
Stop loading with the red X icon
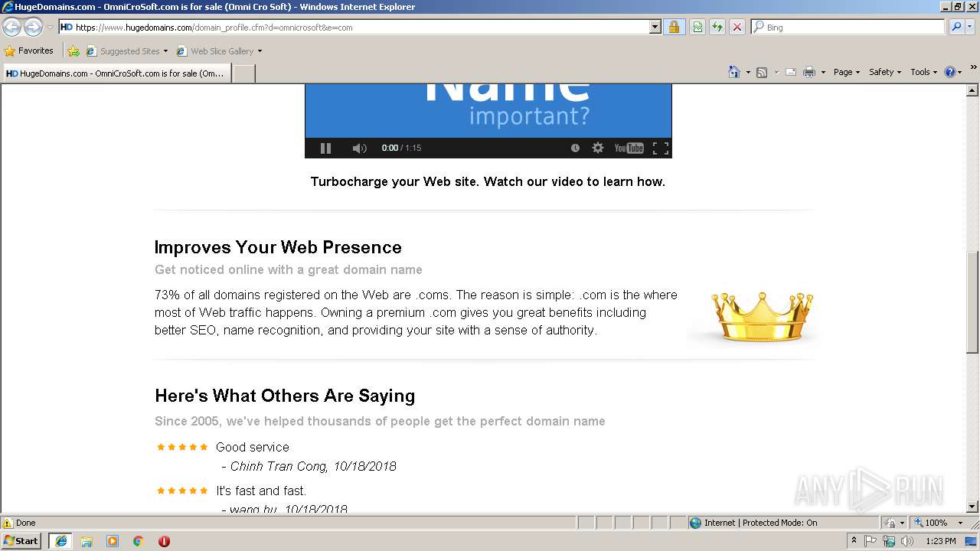737,27
